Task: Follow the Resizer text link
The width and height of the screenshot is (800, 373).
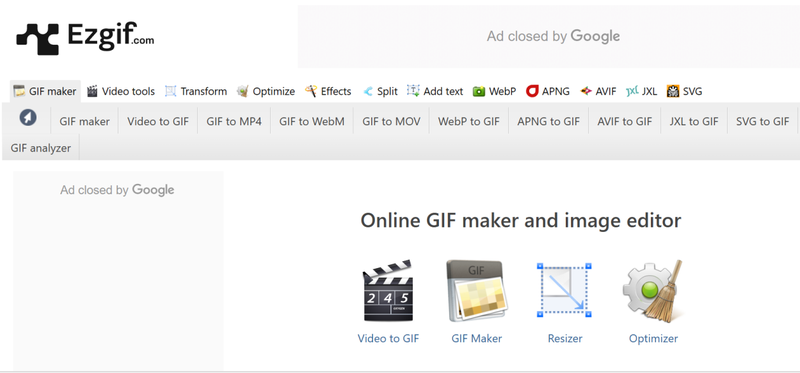Action: tap(565, 338)
